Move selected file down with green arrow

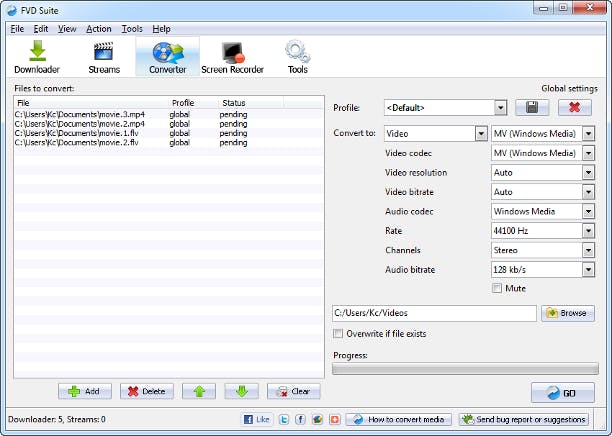point(241,391)
